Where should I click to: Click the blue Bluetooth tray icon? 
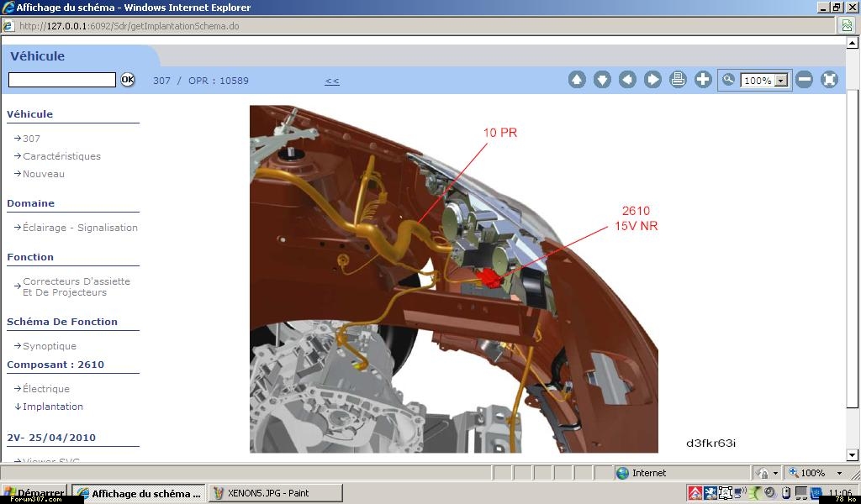(816, 493)
